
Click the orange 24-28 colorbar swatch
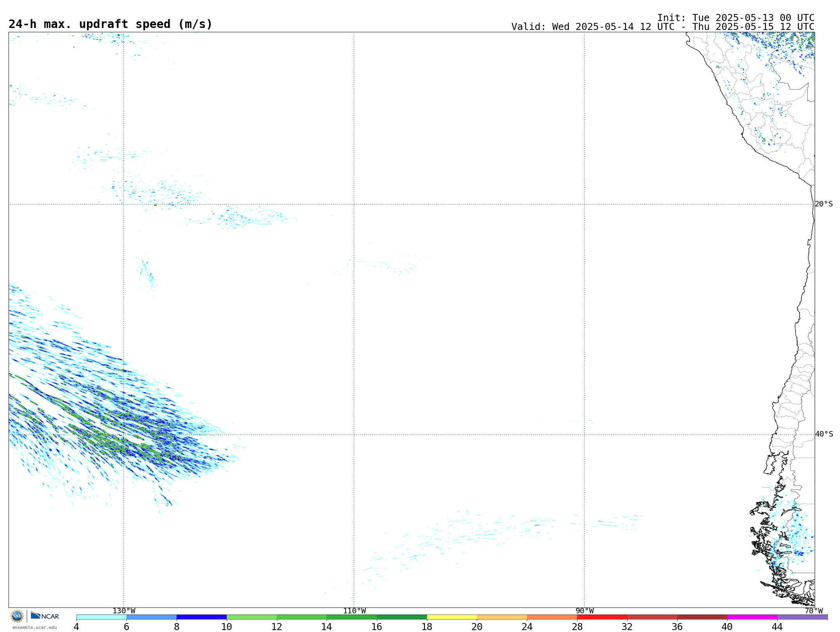click(552, 617)
